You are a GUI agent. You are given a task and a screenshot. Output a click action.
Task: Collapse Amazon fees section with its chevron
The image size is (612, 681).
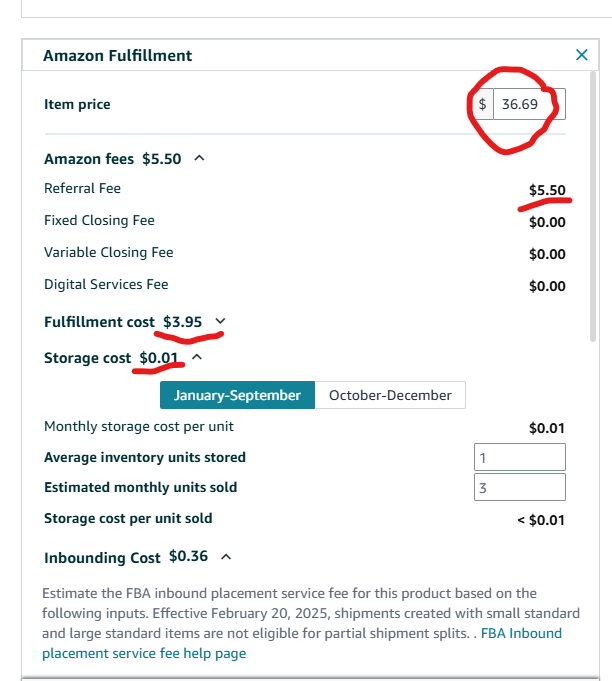(199, 158)
